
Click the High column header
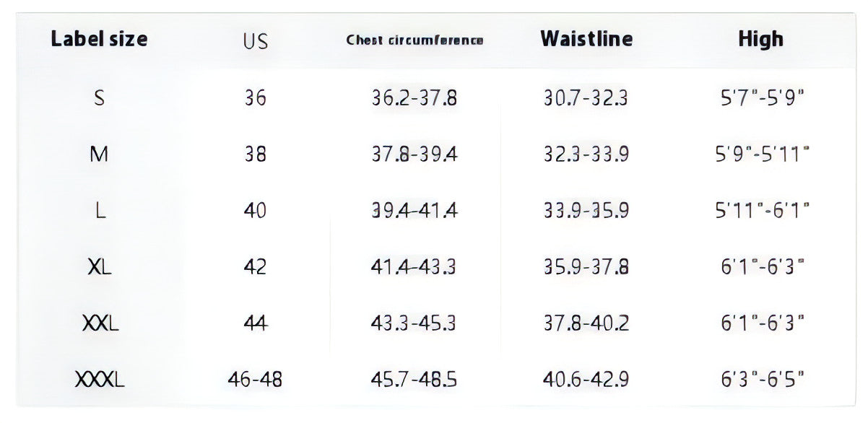tap(760, 39)
